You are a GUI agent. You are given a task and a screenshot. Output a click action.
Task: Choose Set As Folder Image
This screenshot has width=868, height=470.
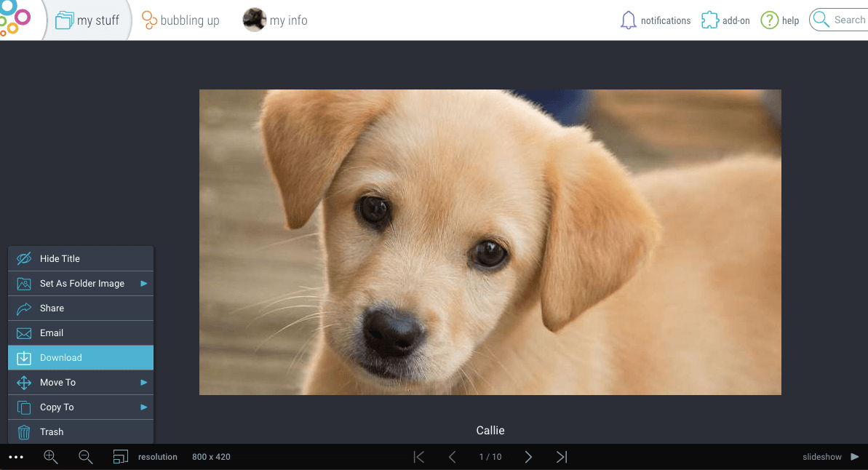(81, 284)
